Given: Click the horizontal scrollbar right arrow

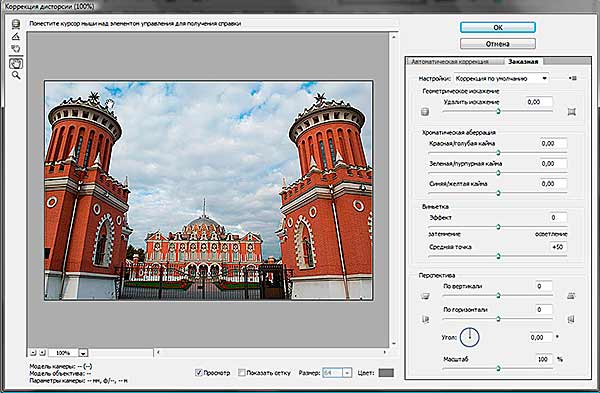Looking at the screenshot, I should [x=385, y=352].
